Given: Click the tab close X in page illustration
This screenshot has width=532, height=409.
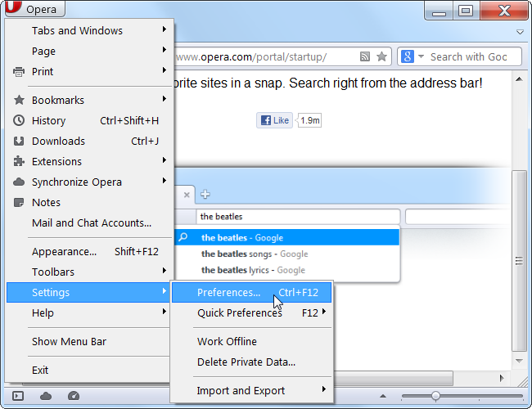Looking at the screenshot, I should tap(187, 195).
